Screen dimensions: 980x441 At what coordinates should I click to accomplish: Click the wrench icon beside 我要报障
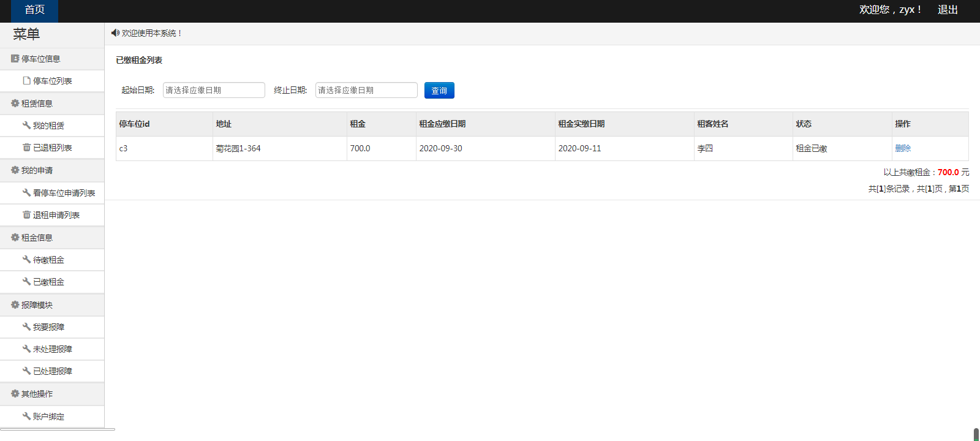(x=26, y=327)
